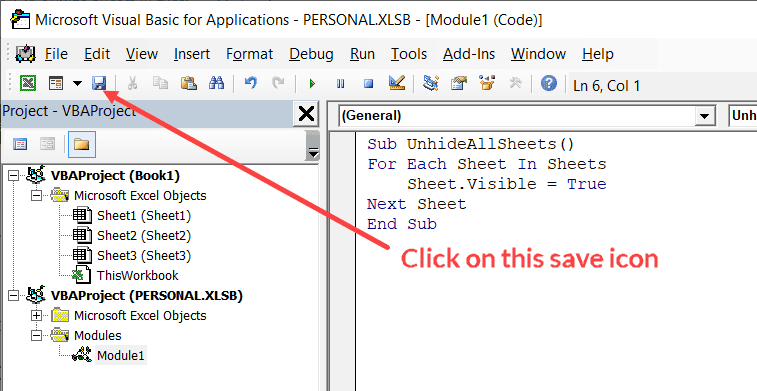757x391 pixels.
Task: Open the Help menu
Action: (x=598, y=54)
